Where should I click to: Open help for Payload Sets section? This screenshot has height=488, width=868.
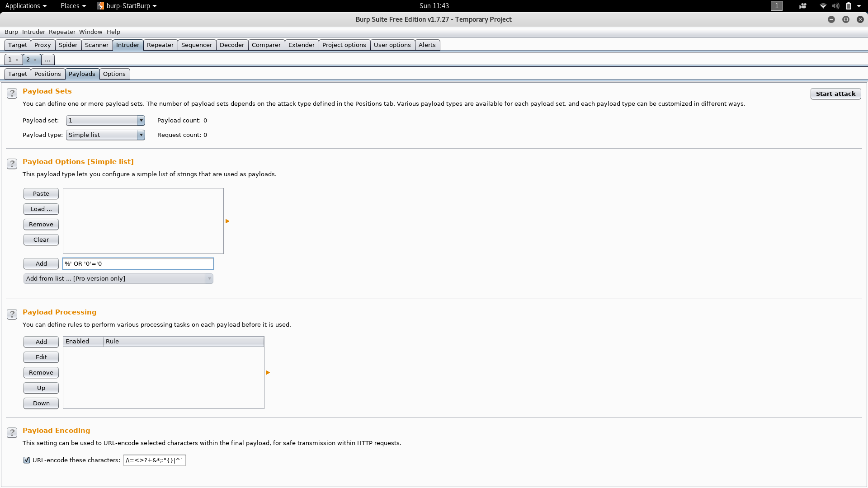[12, 94]
